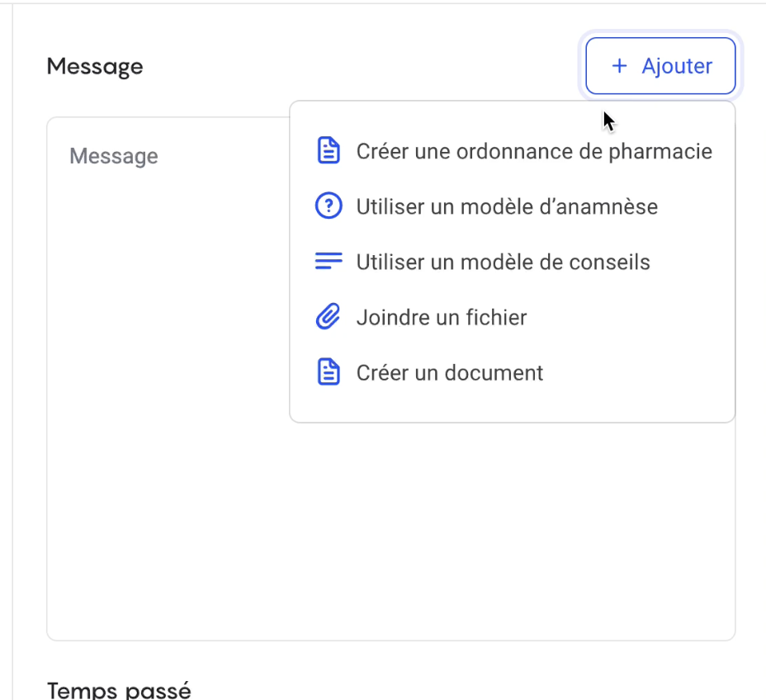Choose 'Utiliser un modèle de conseils'
The height and width of the screenshot is (700, 766).
[x=503, y=262]
